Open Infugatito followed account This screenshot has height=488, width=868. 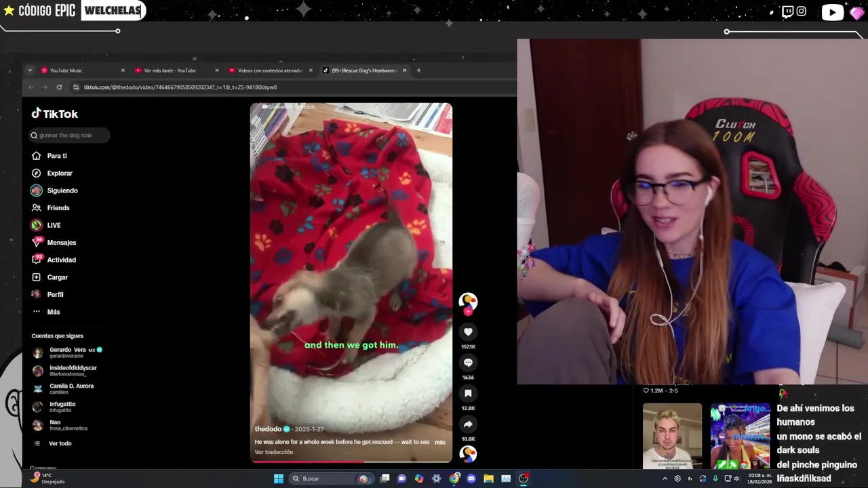click(54, 407)
